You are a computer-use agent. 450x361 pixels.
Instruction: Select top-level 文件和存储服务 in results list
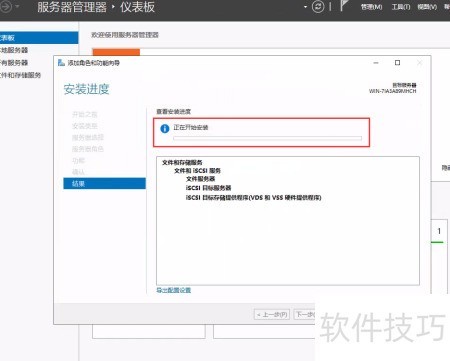182,162
